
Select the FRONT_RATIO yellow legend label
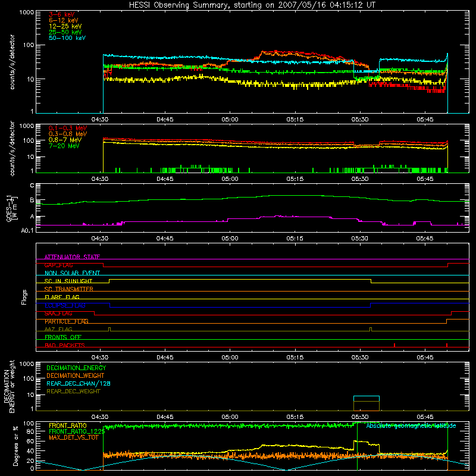(x=68, y=425)
